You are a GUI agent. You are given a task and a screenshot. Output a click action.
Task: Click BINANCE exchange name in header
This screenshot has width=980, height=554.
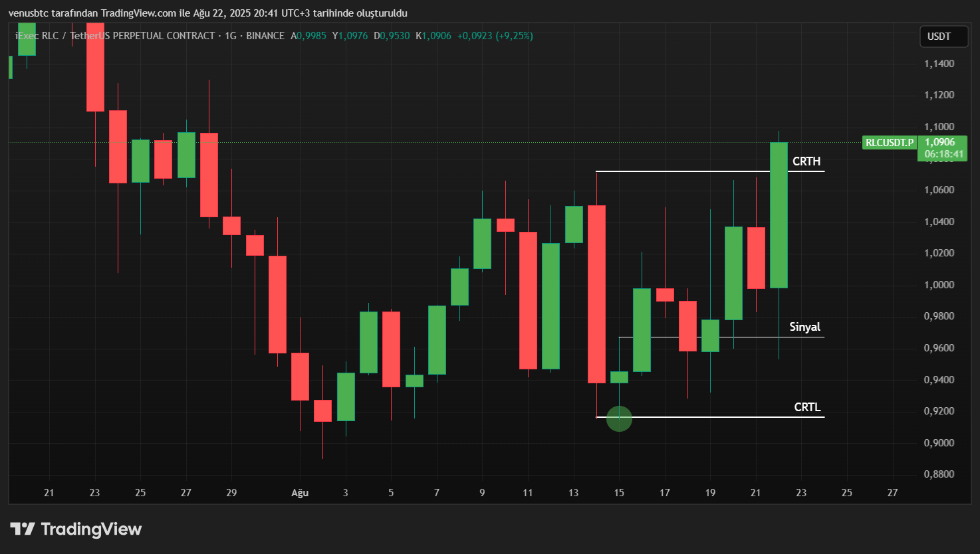pos(265,36)
